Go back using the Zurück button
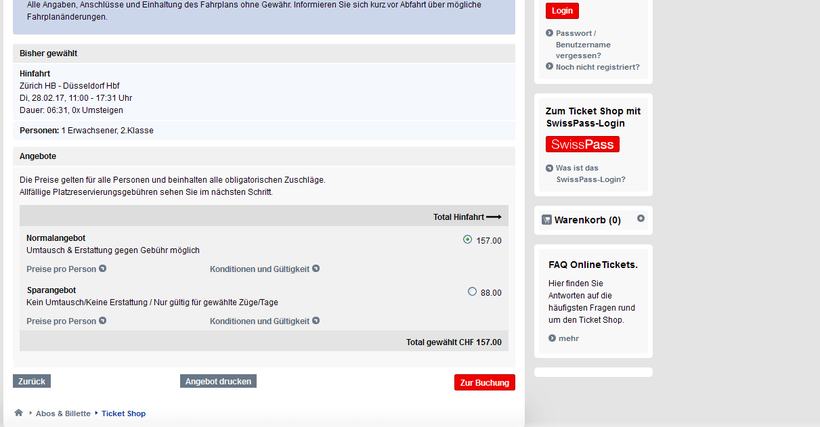820x427 pixels. coord(32,381)
